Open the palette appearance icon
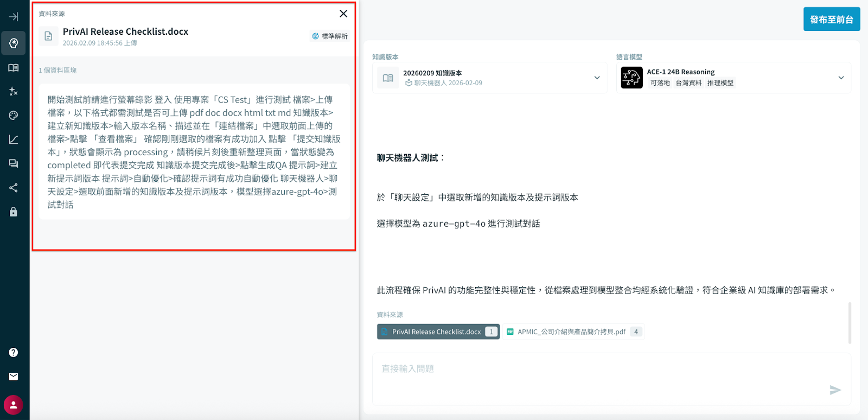Image resolution: width=868 pixels, height=420 pixels. [14, 115]
